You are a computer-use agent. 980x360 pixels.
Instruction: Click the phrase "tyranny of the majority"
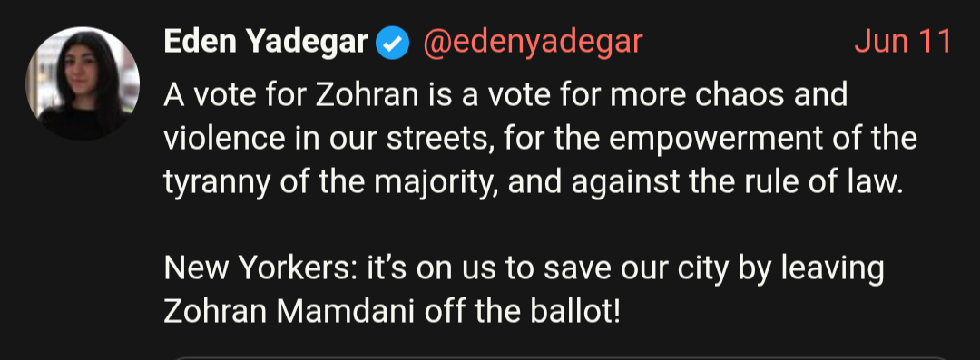pyautogui.click(x=330, y=182)
